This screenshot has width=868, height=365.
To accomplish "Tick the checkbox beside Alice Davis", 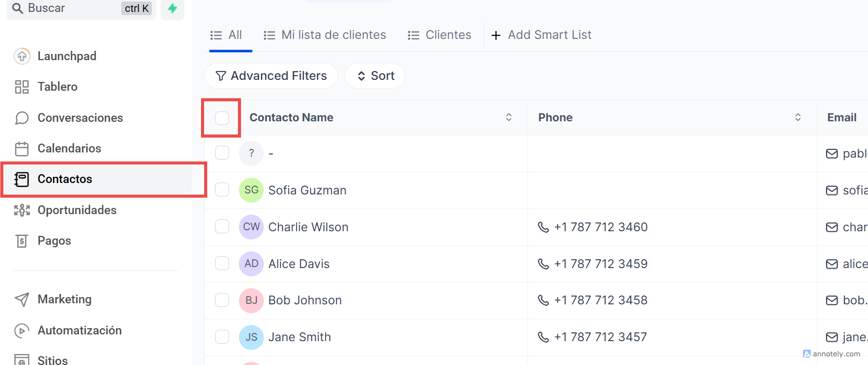I will click(222, 263).
